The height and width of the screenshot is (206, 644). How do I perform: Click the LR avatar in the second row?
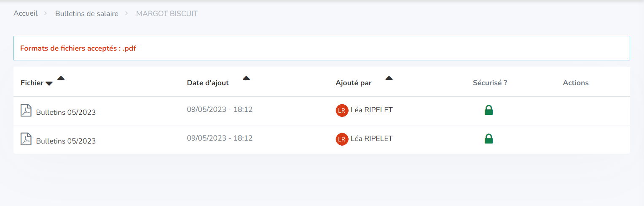pyautogui.click(x=342, y=139)
